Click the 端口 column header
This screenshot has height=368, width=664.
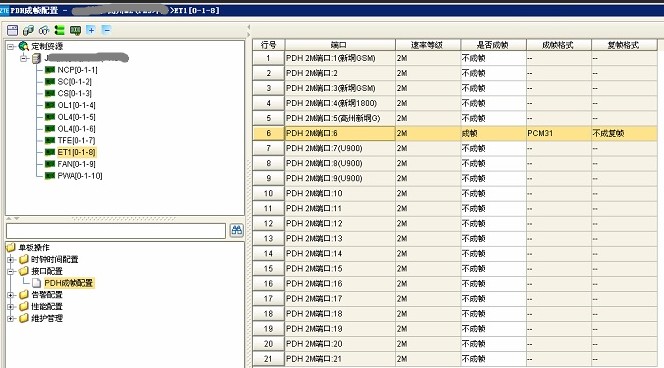click(x=340, y=45)
